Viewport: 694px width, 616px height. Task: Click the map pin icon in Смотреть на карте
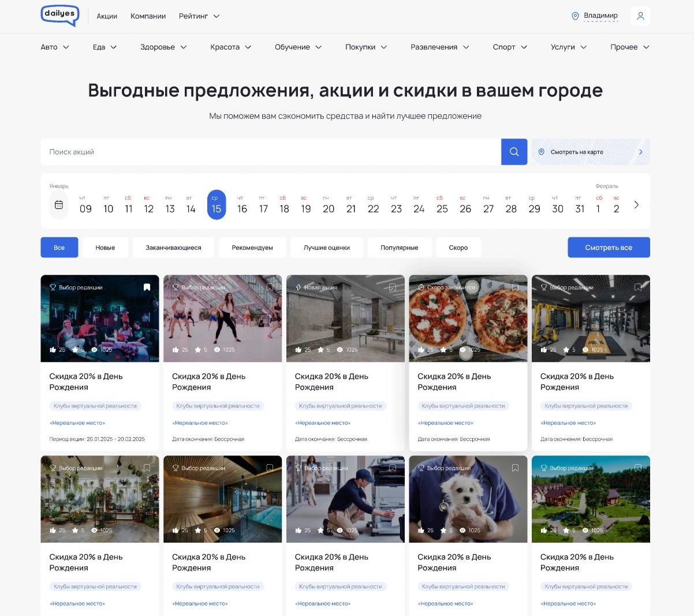click(542, 152)
